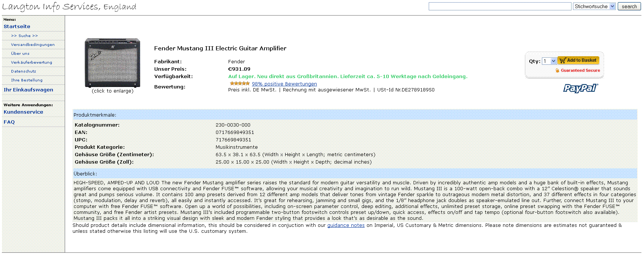Viewport: 644px width, 255px height.
Task: Open the Suche menu item
Action: [x=24, y=36]
